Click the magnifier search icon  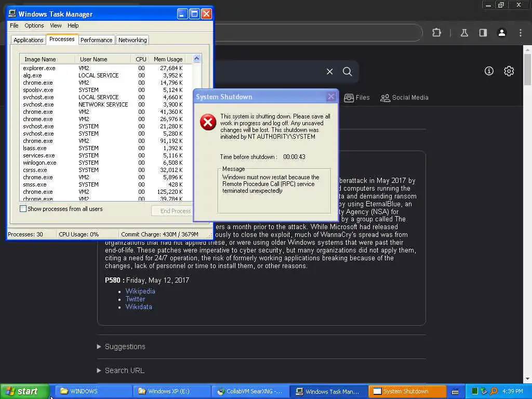click(x=347, y=72)
